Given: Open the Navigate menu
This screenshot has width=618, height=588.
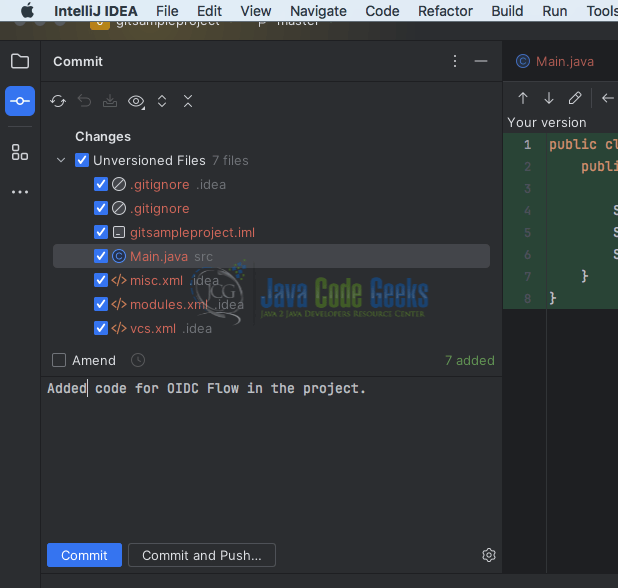Looking at the screenshot, I should pyautogui.click(x=318, y=11).
